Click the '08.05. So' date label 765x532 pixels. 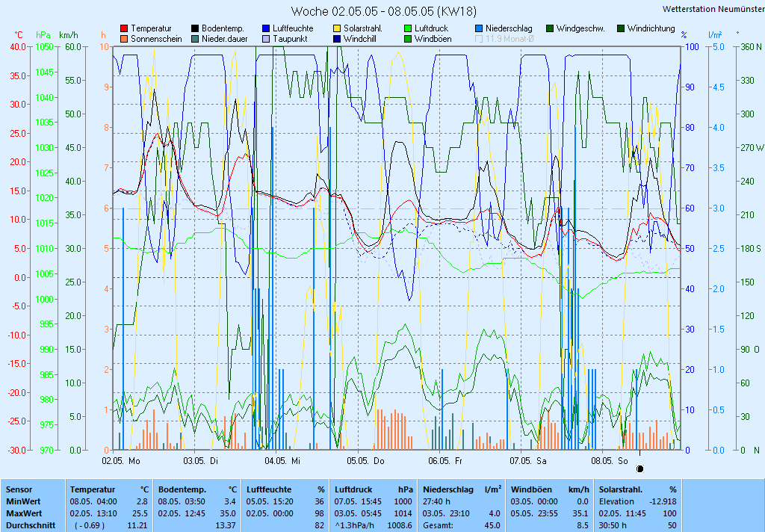coord(610,461)
